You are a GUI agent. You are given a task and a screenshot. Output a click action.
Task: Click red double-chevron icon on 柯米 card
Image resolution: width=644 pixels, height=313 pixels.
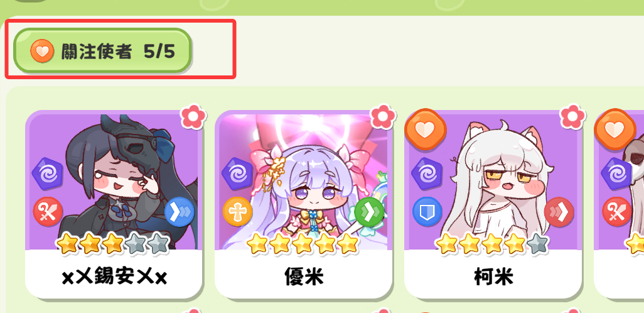click(x=559, y=212)
